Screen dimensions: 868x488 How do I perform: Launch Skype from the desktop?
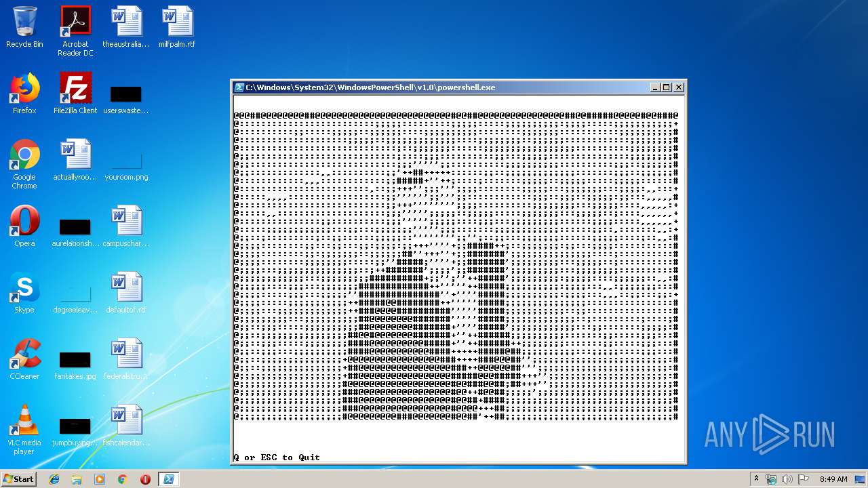click(24, 293)
